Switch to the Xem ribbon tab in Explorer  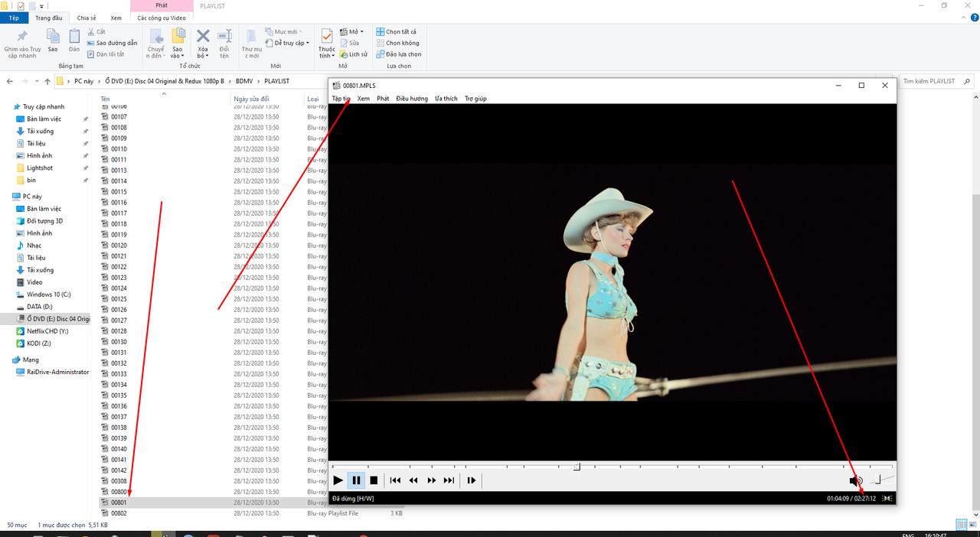[x=116, y=18]
